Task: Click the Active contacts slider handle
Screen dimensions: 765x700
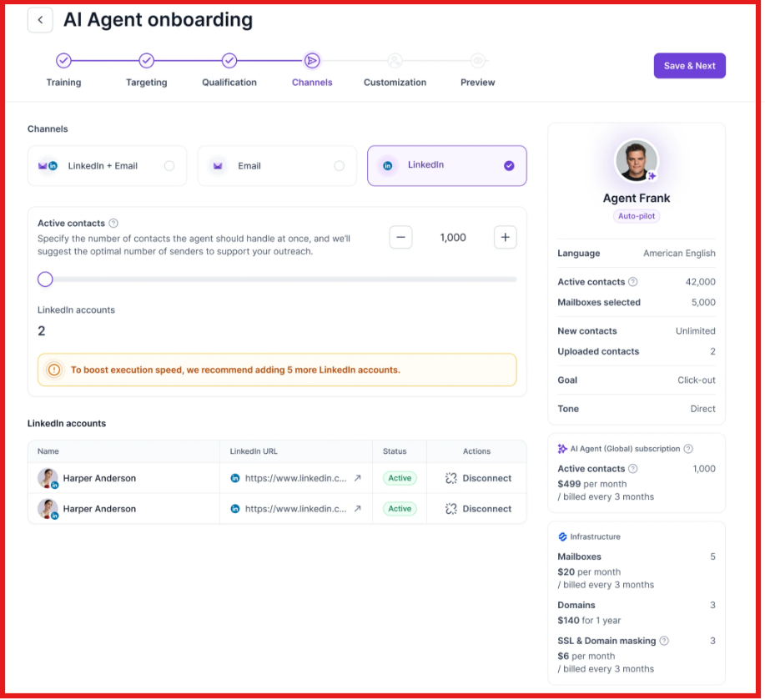Action: click(x=45, y=279)
